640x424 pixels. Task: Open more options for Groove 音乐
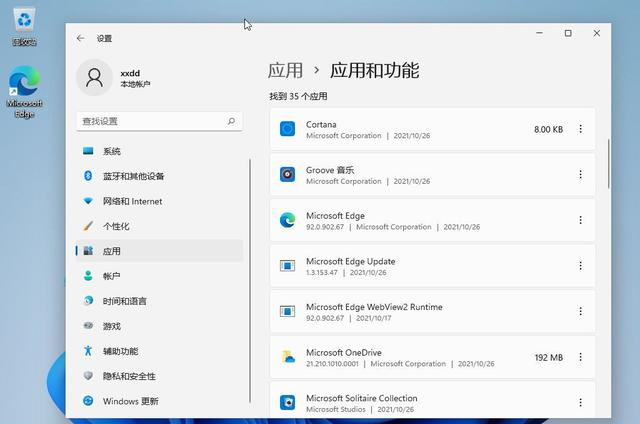(x=580, y=175)
